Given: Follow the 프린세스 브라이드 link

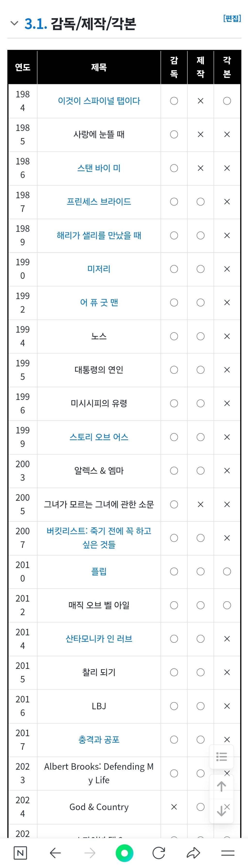Looking at the screenshot, I should (99, 202).
